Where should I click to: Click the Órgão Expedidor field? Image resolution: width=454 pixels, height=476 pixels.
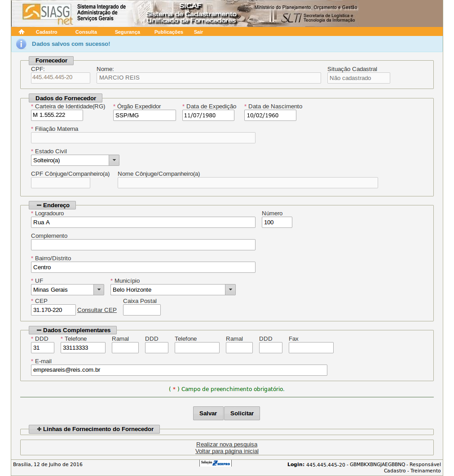point(144,116)
